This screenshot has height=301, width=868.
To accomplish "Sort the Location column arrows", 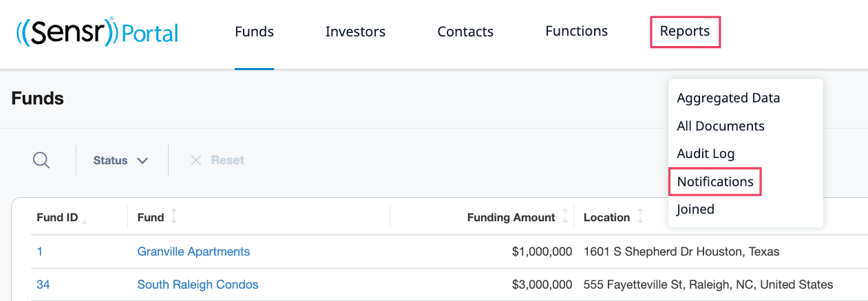I will [640, 217].
